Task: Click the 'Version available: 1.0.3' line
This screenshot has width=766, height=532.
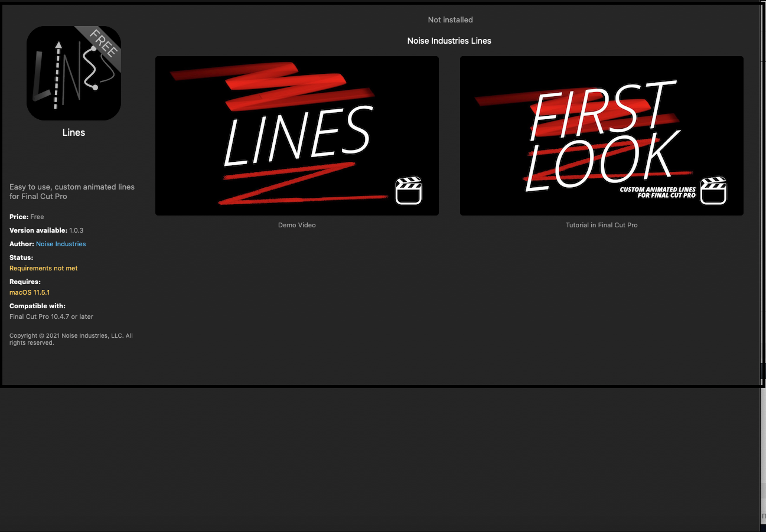Action: click(47, 230)
